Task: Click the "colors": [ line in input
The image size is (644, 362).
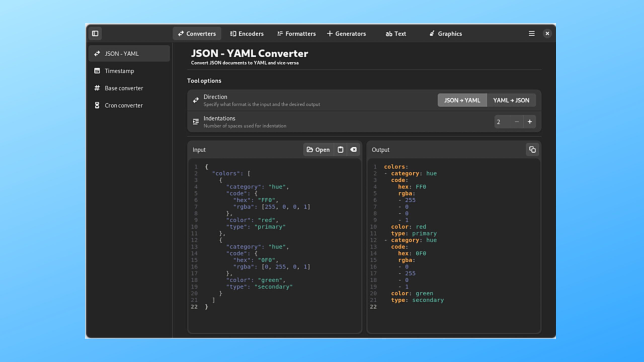Action: coord(231,173)
